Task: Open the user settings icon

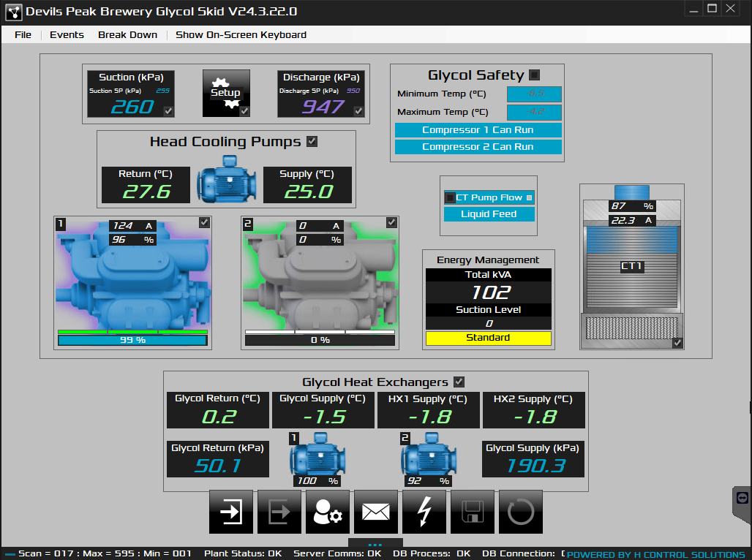Action: pos(328,512)
